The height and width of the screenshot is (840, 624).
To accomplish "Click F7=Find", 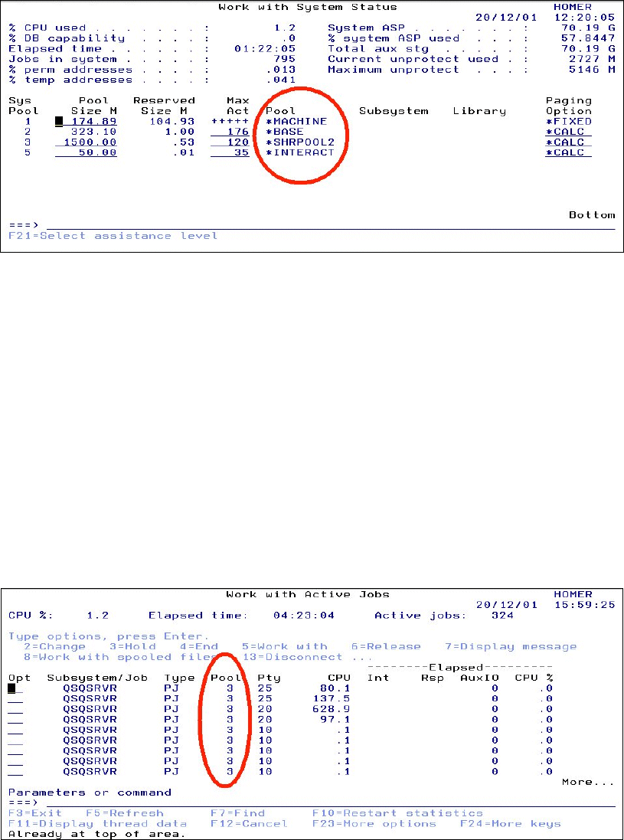I will click(x=238, y=813).
